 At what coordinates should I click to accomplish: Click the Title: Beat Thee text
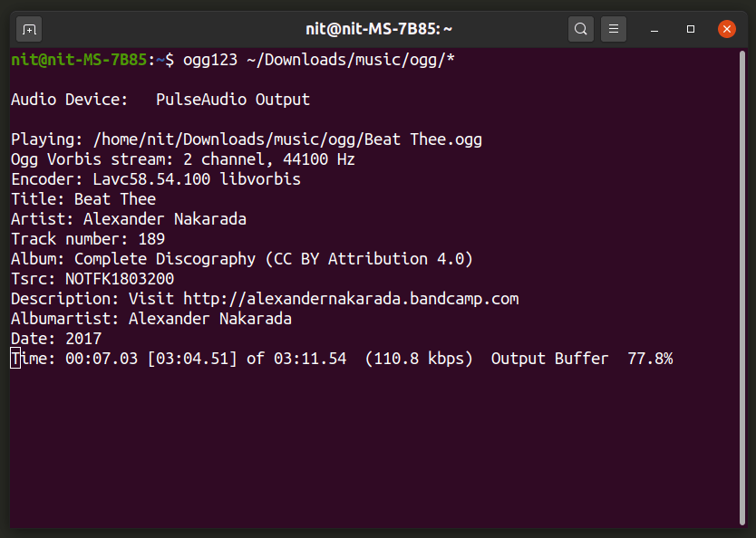[86, 198]
